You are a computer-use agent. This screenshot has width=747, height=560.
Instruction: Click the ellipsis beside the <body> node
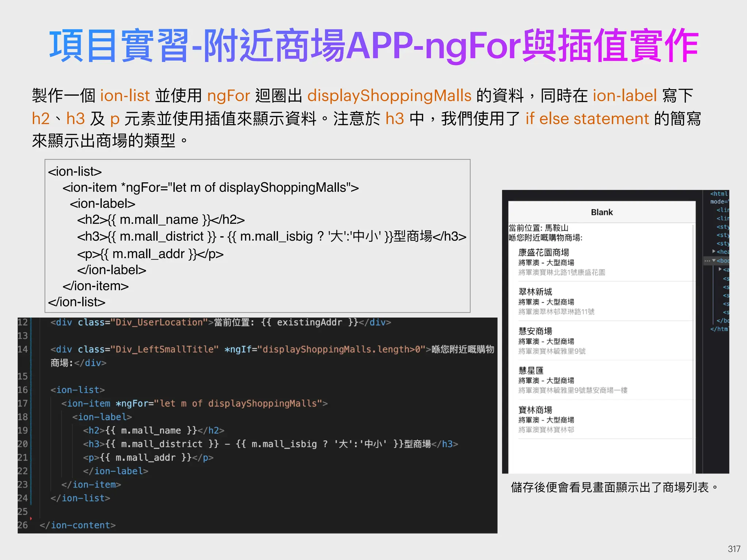[707, 261]
